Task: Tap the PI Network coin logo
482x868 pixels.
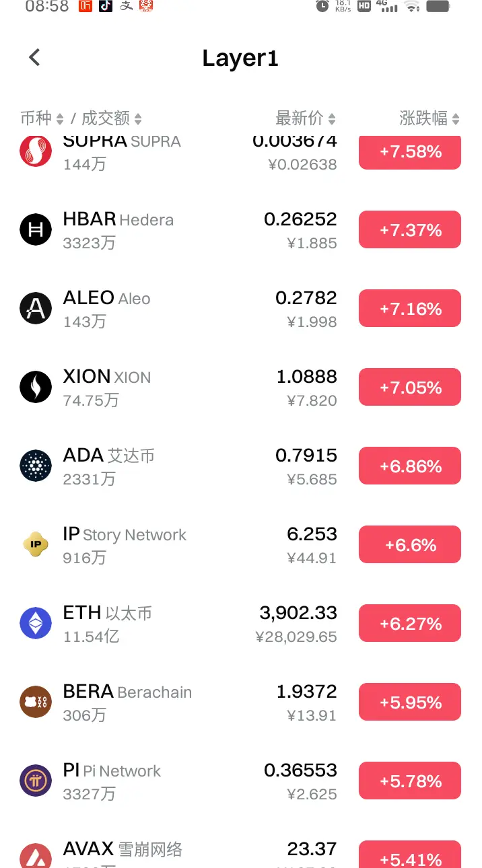Action: 36,781
